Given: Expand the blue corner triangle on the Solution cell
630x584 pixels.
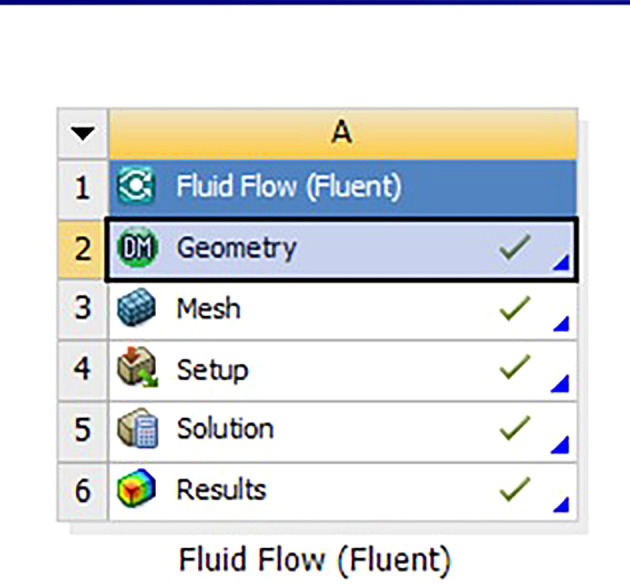Looking at the screenshot, I should tap(560, 445).
